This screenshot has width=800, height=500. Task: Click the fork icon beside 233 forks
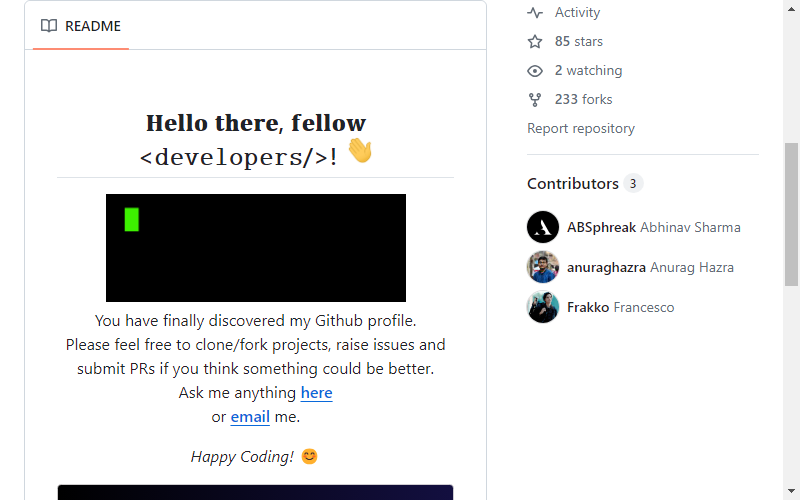(535, 99)
